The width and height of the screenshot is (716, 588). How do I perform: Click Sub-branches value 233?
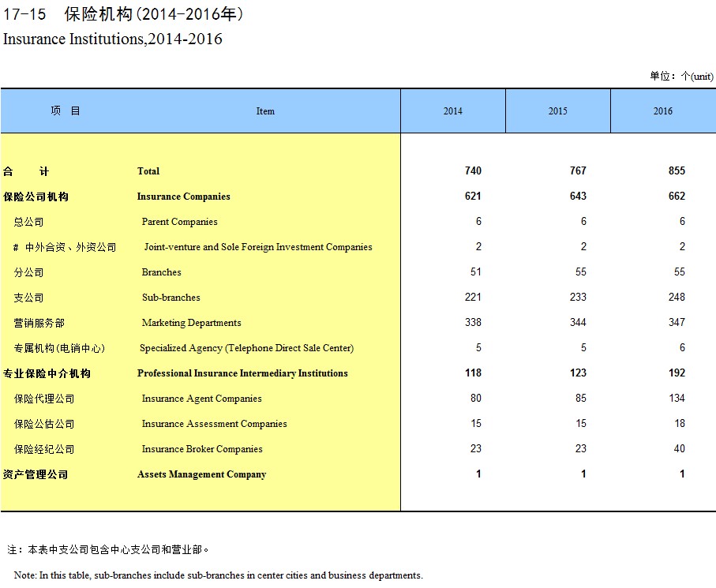(x=578, y=297)
